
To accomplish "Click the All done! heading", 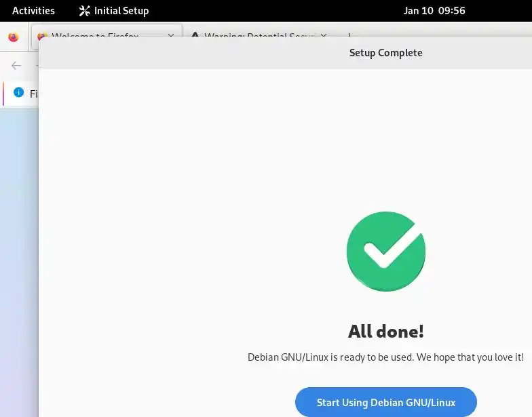I will 385,331.
